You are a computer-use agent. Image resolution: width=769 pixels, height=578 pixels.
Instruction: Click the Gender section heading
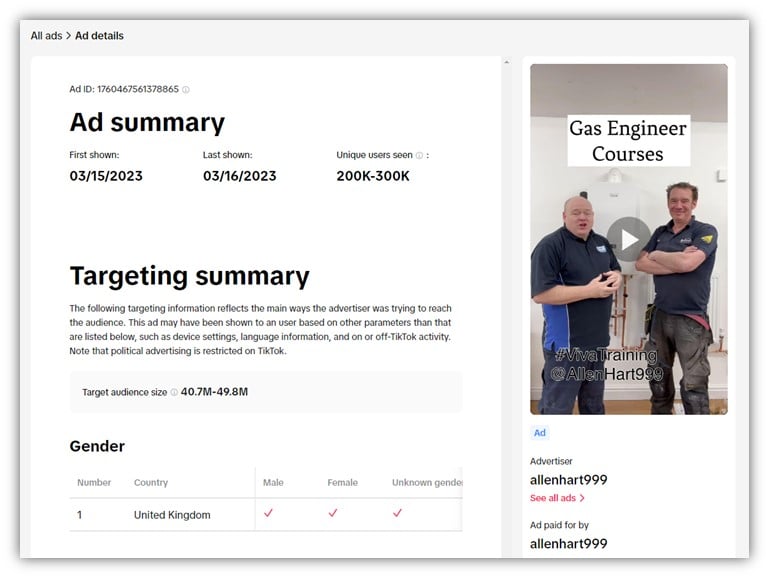(97, 446)
